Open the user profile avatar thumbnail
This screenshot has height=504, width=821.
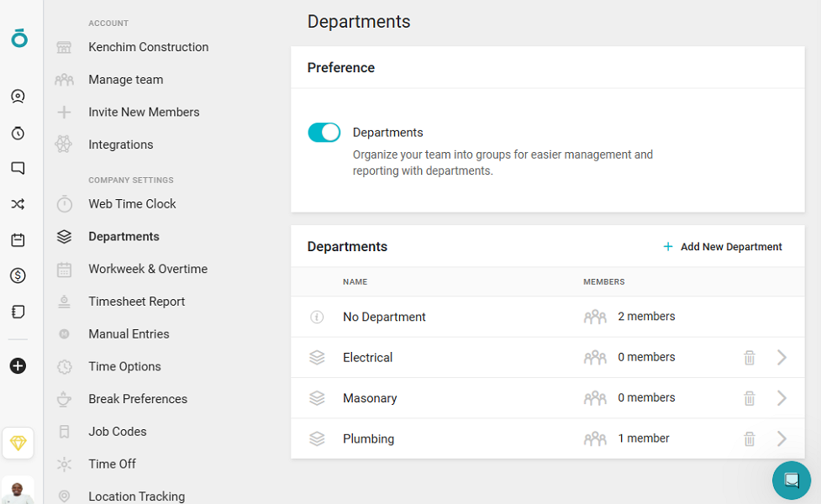click(18, 491)
